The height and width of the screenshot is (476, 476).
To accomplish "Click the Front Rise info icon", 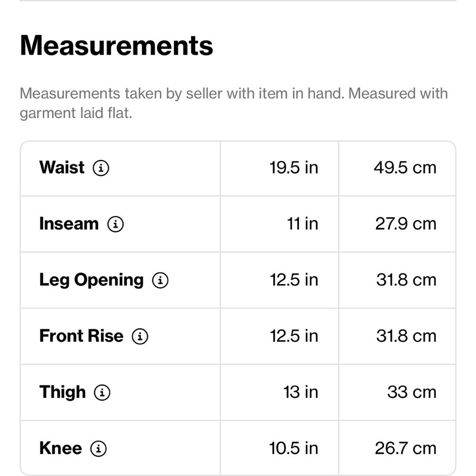I will [x=139, y=337].
